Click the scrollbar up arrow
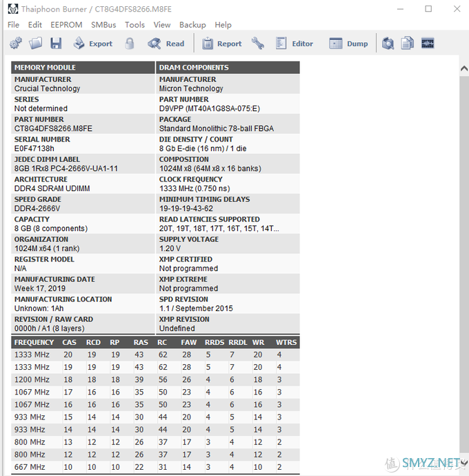469x476 pixels. point(464,68)
